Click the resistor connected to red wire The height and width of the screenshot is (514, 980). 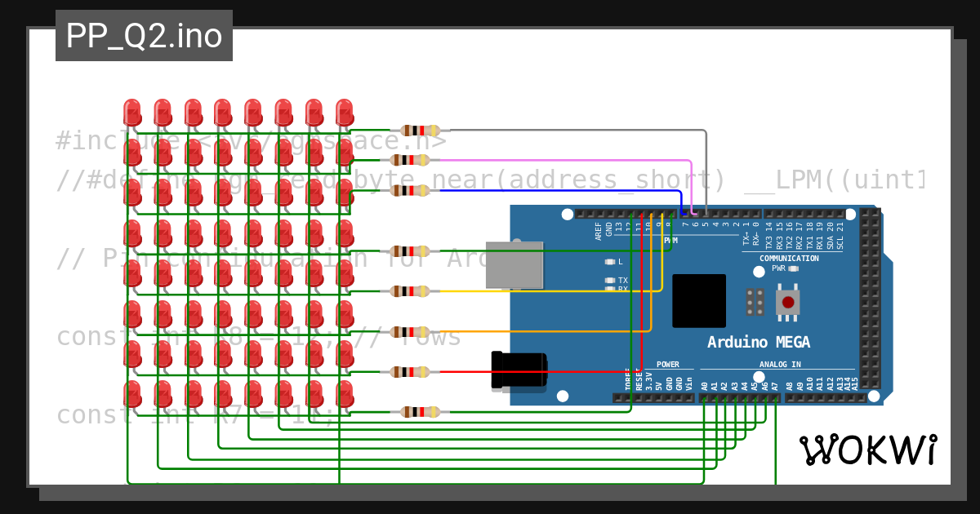pos(420,372)
